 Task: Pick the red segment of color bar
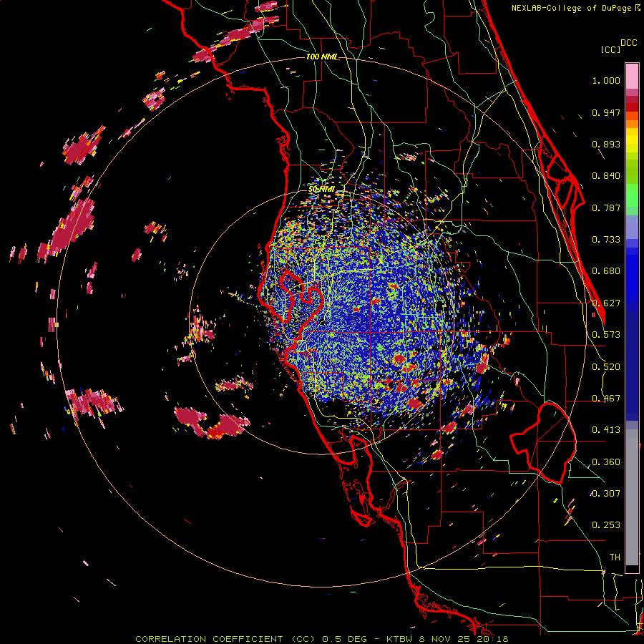(x=632, y=107)
